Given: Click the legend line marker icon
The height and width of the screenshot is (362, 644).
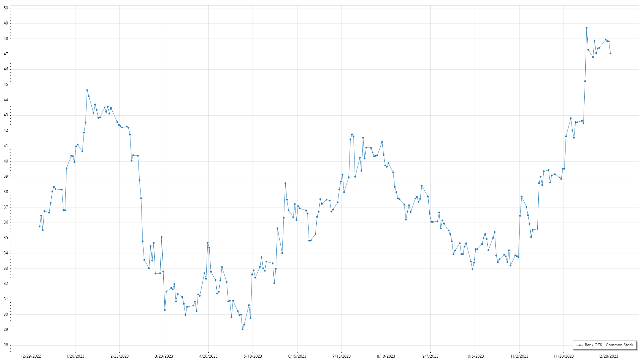Looking at the screenshot, I should coord(580,345).
